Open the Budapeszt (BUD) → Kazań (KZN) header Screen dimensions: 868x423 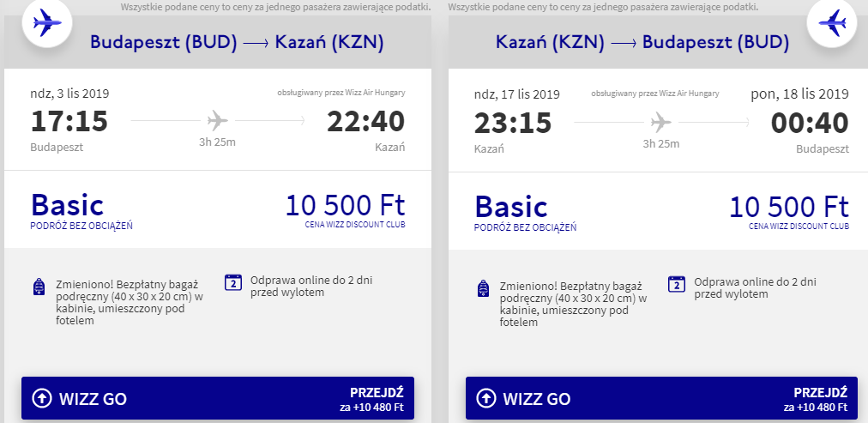pos(237,42)
